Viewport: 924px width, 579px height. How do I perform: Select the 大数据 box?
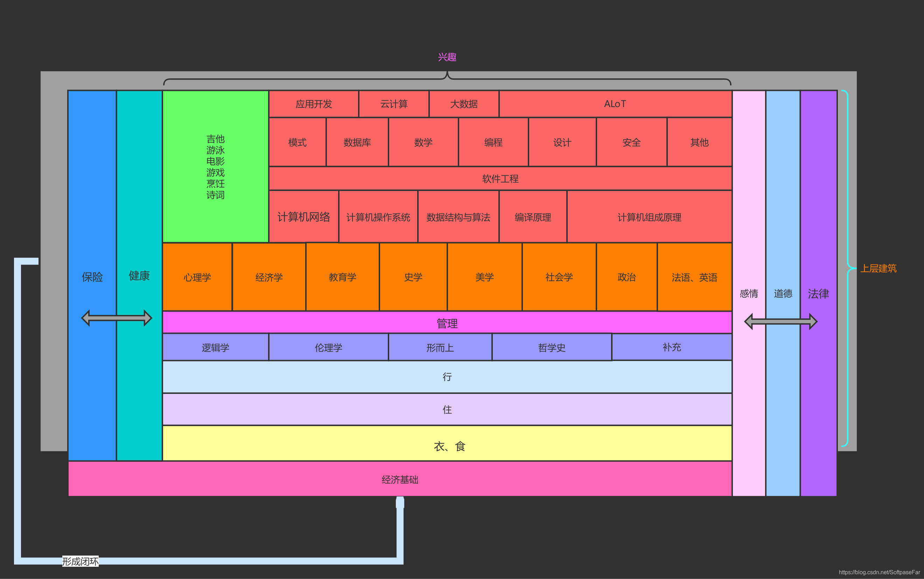(x=464, y=104)
